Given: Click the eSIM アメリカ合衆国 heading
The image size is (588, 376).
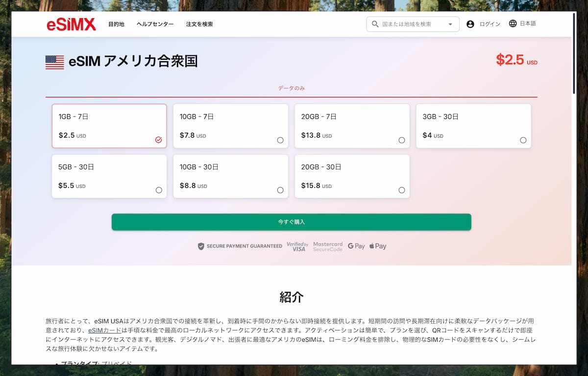Looking at the screenshot, I should (133, 62).
